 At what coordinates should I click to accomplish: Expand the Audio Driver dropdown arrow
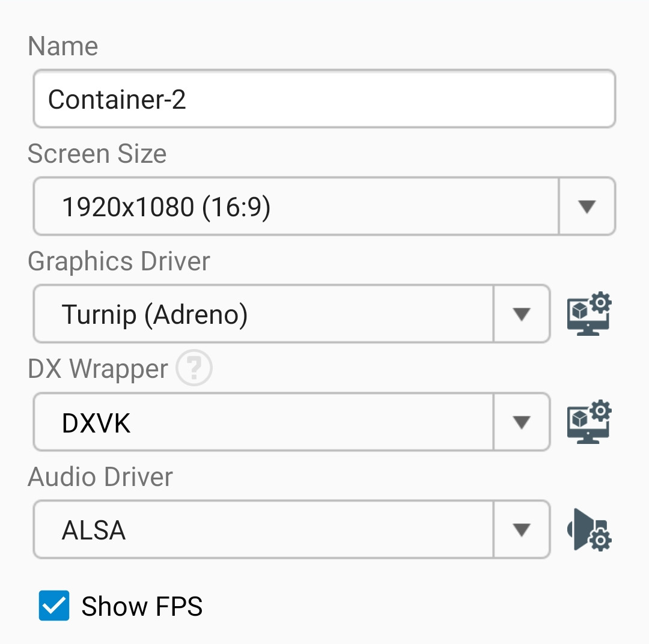pos(521,530)
